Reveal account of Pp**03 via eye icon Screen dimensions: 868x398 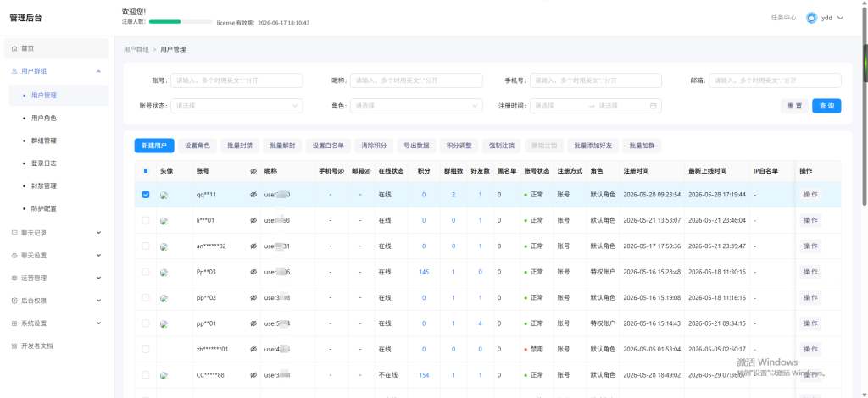point(253,272)
